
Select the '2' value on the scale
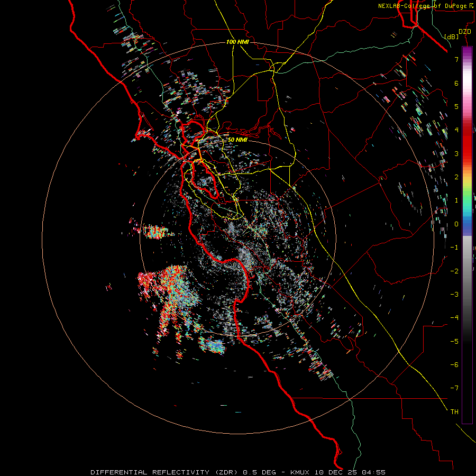coord(456,177)
